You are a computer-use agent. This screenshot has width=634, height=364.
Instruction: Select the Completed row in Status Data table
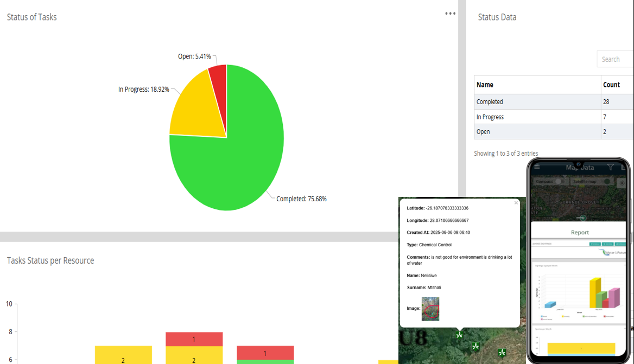click(x=537, y=101)
